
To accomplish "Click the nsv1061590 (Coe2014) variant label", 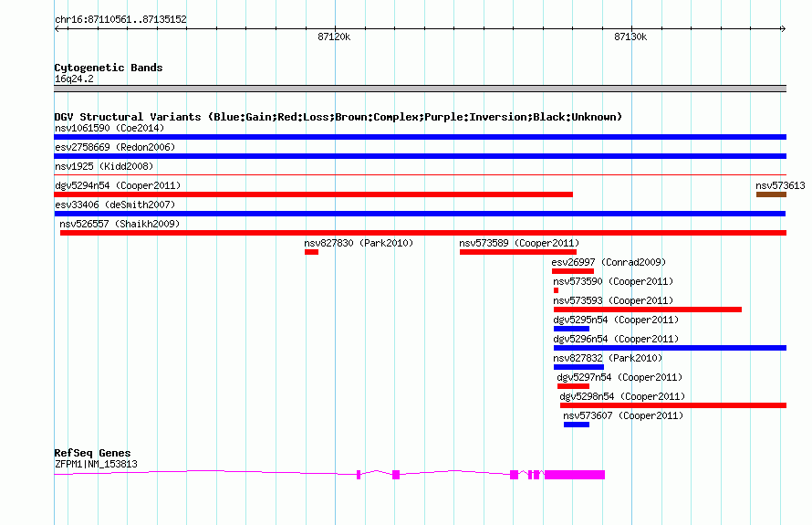I will (x=109, y=128).
